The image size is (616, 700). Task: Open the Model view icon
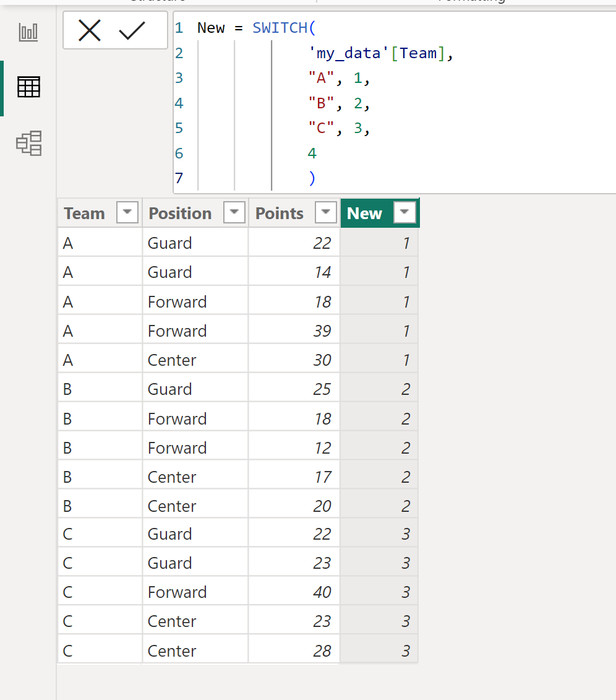tap(28, 144)
